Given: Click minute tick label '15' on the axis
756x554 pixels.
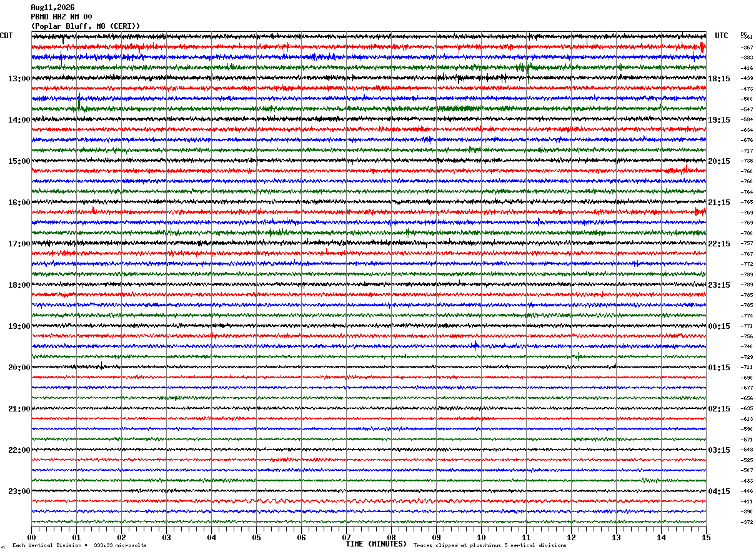Looking at the screenshot, I should [x=706, y=537].
